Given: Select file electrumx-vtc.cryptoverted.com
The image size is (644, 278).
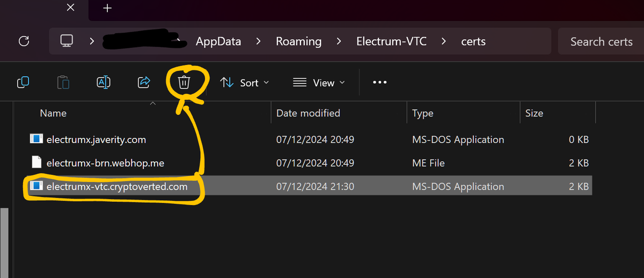Looking at the screenshot, I should [117, 186].
